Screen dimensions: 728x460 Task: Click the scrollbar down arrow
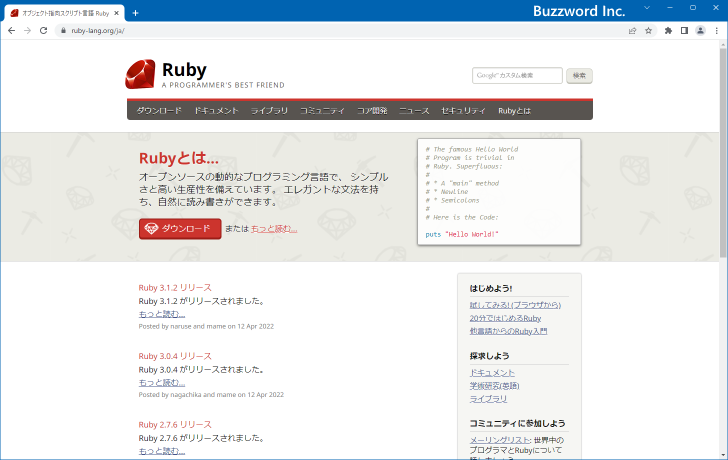tap(723, 455)
